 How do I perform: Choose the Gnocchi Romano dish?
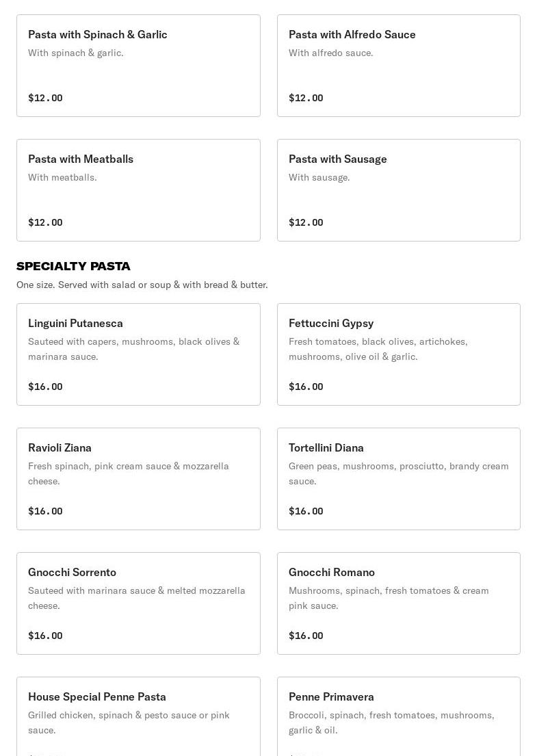click(398, 603)
